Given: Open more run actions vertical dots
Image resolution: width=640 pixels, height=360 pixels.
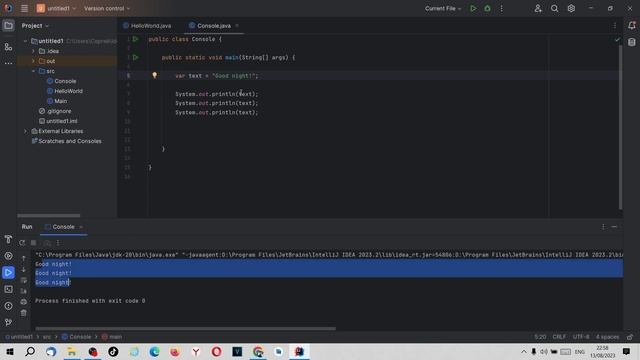Looking at the screenshot, I should (58, 243).
